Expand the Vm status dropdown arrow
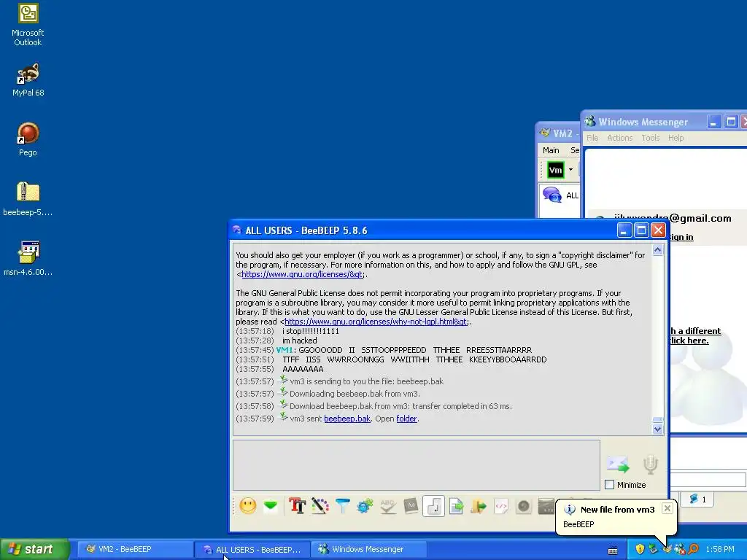 570,169
